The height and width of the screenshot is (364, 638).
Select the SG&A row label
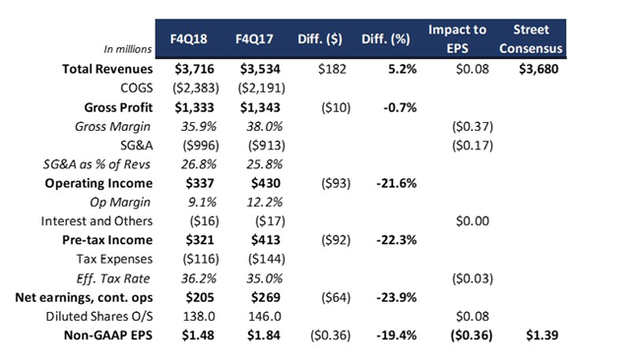137,146
